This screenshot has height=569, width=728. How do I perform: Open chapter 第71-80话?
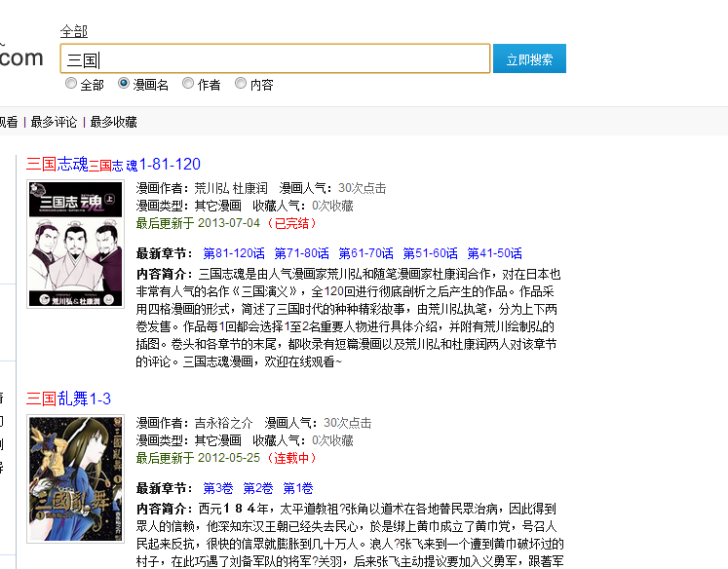click(x=302, y=253)
